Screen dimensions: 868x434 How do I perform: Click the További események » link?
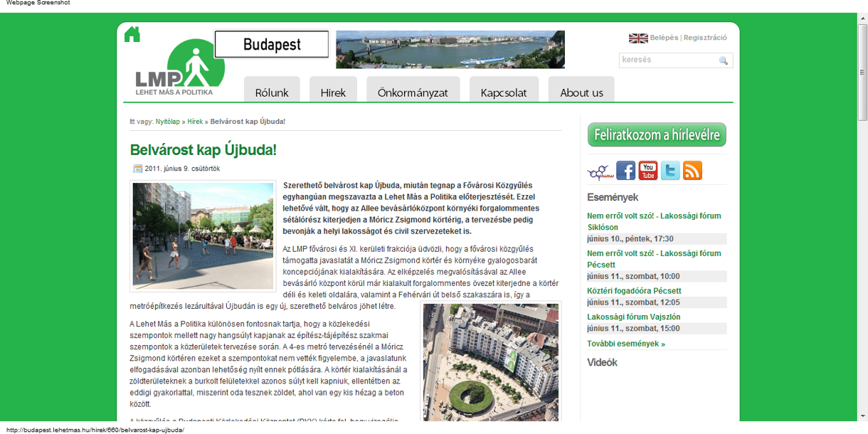(x=626, y=344)
